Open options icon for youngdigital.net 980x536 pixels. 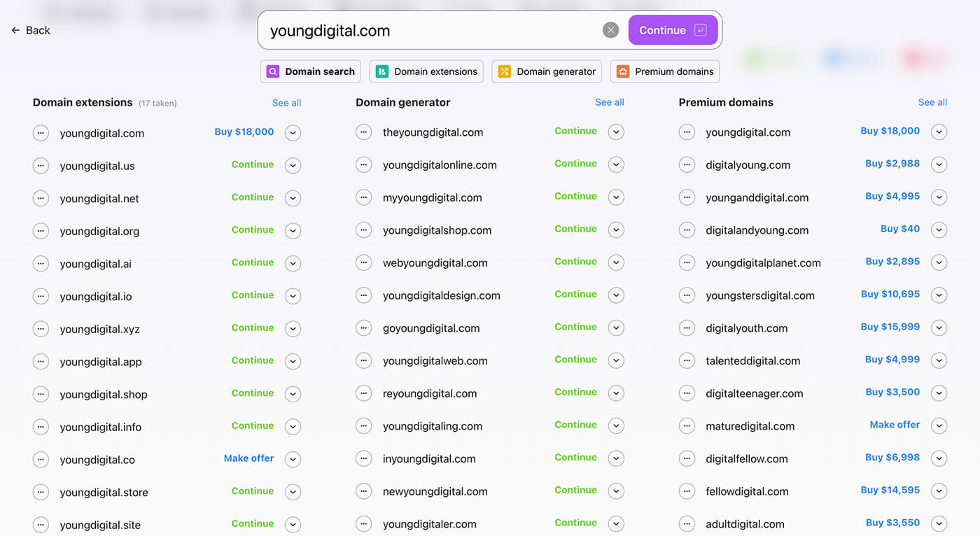click(x=41, y=198)
